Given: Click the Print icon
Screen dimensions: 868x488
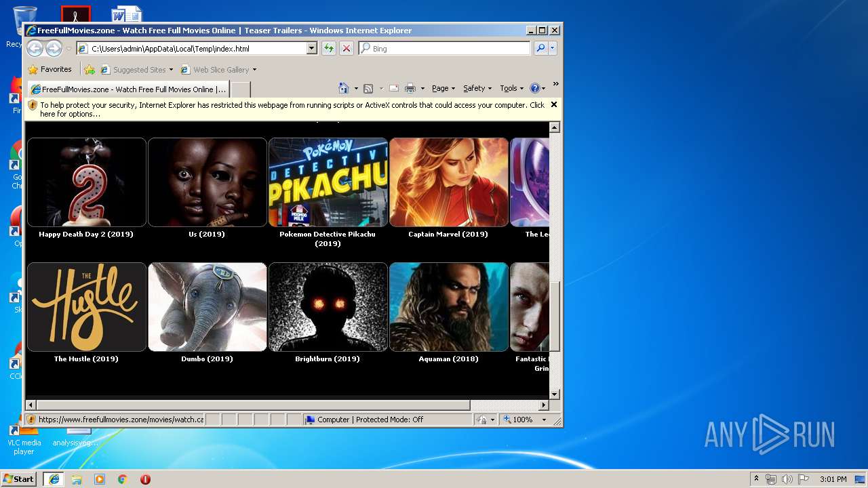Looking at the screenshot, I should [410, 88].
